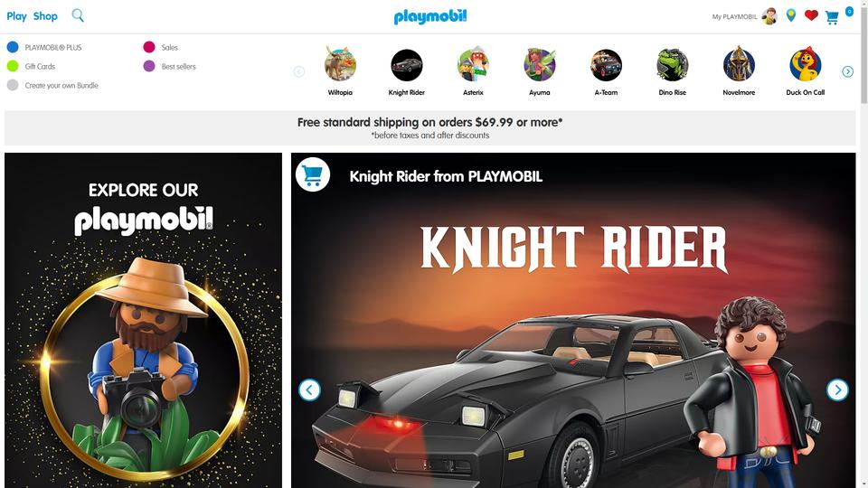Show next themes with right carousel arrow
The image size is (868, 488).
(847, 71)
